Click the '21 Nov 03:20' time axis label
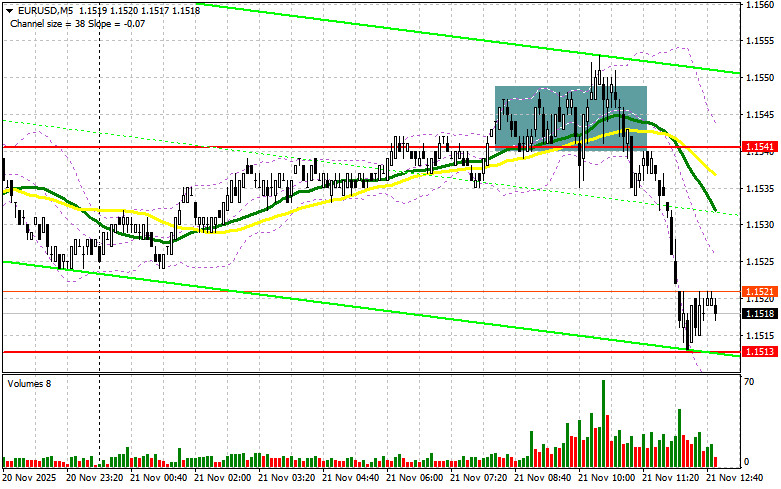781x489 pixels. 286,478
